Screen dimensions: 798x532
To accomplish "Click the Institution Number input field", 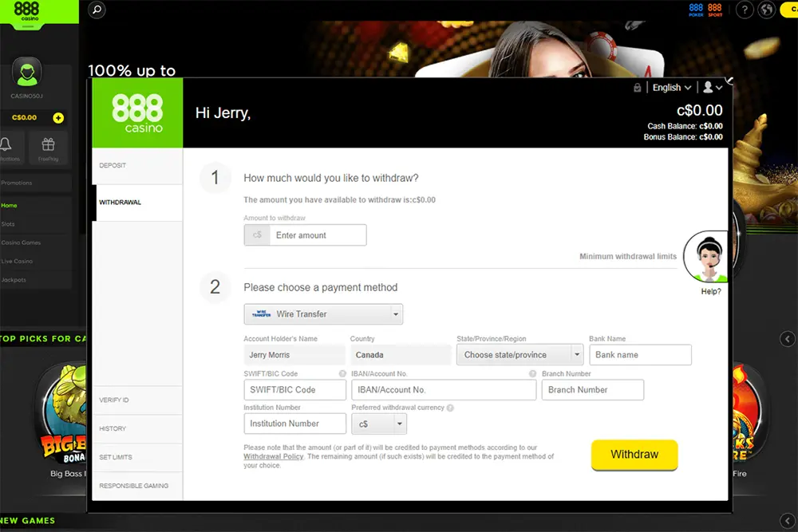I will coord(294,424).
